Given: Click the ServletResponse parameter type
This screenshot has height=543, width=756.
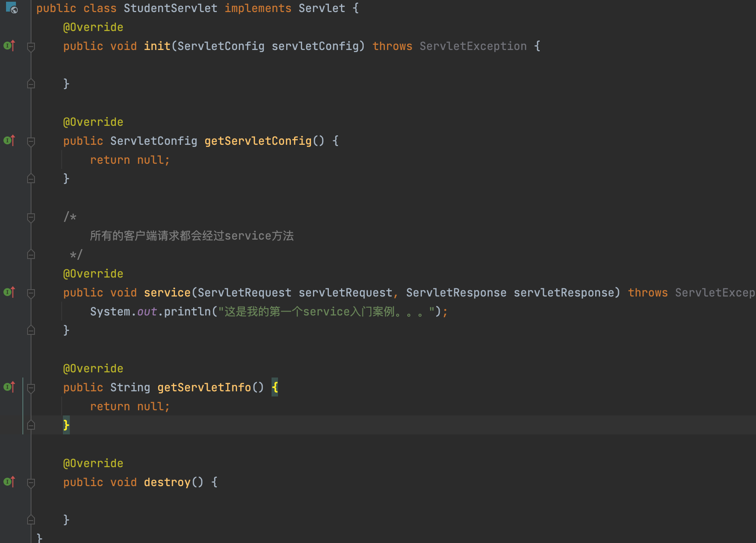Looking at the screenshot, I should click(456, 293).
